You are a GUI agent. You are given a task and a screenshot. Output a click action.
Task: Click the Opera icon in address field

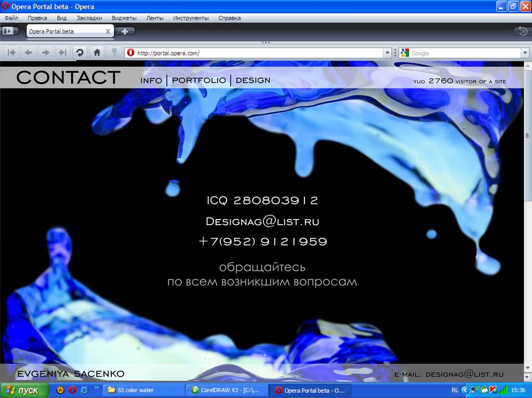[130, 53]
